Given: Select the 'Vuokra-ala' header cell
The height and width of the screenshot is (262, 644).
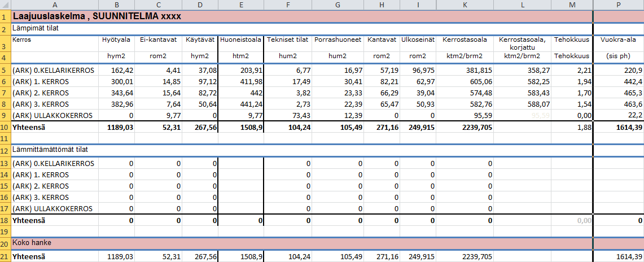Looking at the screenshot, I should [619, 43].
